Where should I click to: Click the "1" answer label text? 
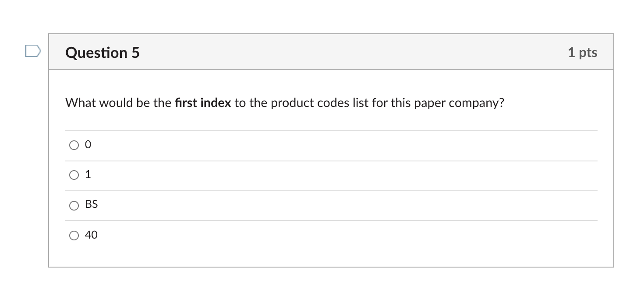point(88,175)
